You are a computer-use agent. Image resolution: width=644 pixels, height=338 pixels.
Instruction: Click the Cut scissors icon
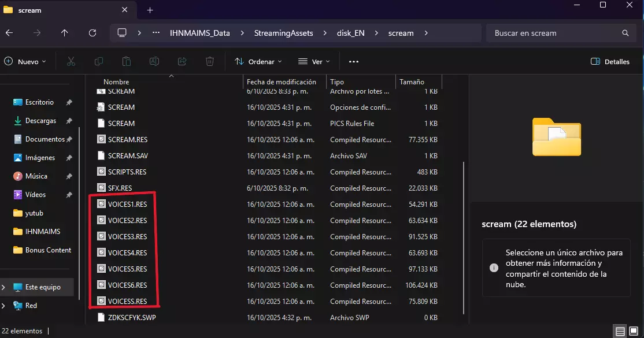coord(71,62)
